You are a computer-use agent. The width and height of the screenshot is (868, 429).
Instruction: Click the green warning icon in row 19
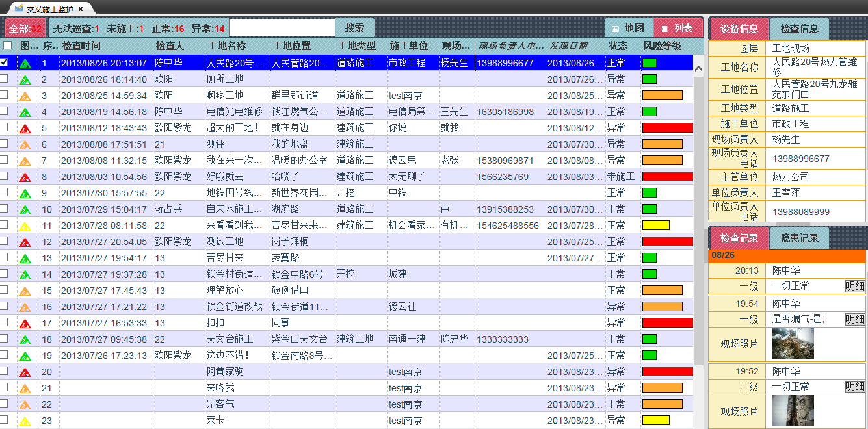click(25, 356)
